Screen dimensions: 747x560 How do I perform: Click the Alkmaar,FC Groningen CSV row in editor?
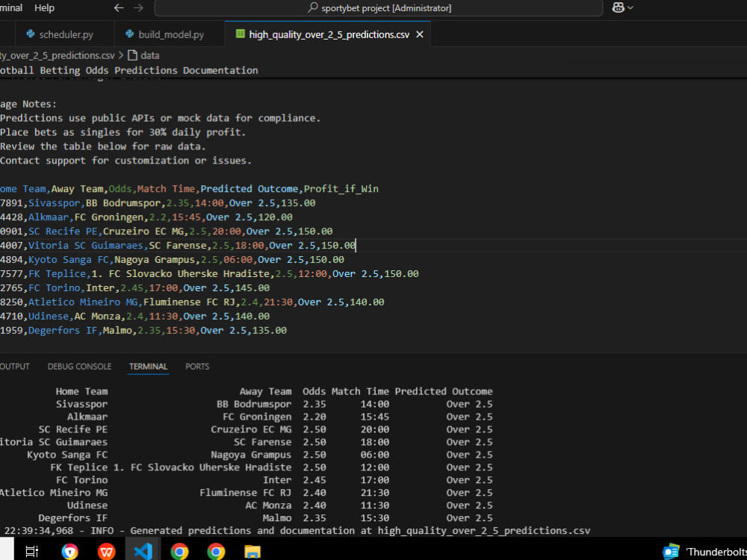pyautogui.click(x=146, y=217)
